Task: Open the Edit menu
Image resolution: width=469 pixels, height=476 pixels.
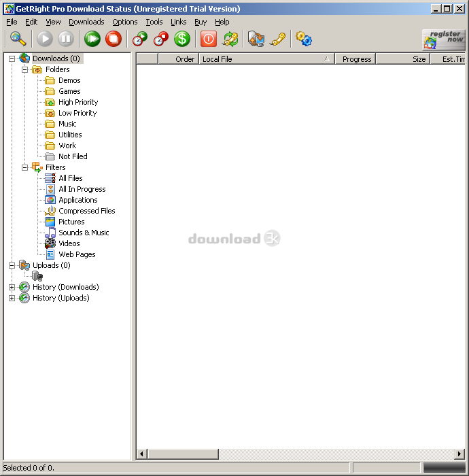Action: coord(31,22)
